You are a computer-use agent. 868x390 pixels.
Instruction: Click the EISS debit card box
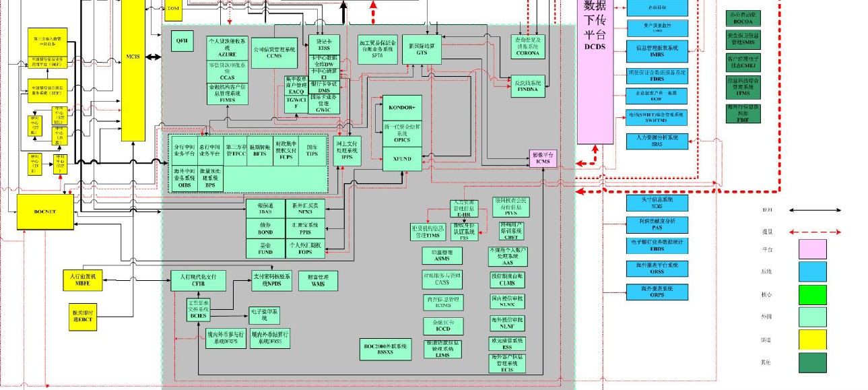pyautogui.click(x=324, y=44)
